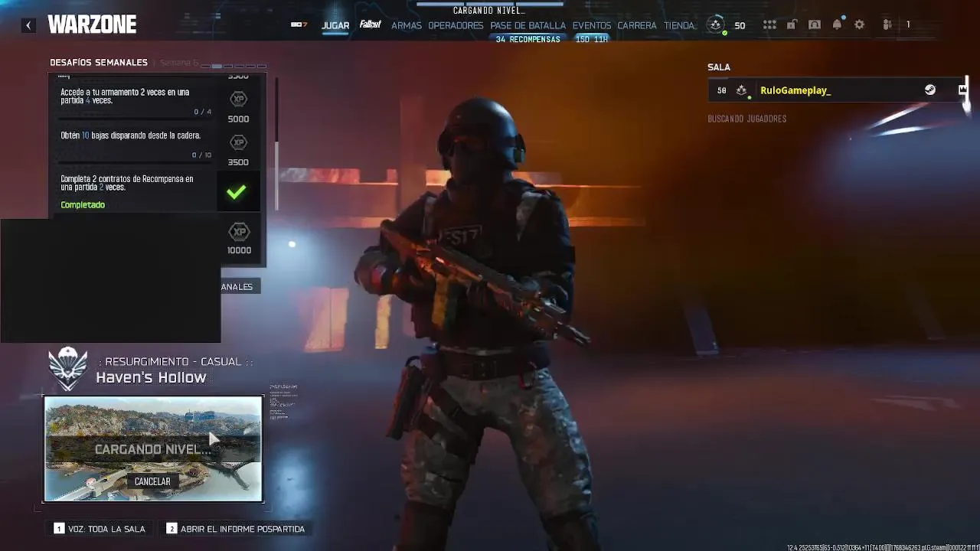Select the JUGAR tab
The width and height of the screenshot is (980, 551).
pyautogui.click(x=335, y=25)
